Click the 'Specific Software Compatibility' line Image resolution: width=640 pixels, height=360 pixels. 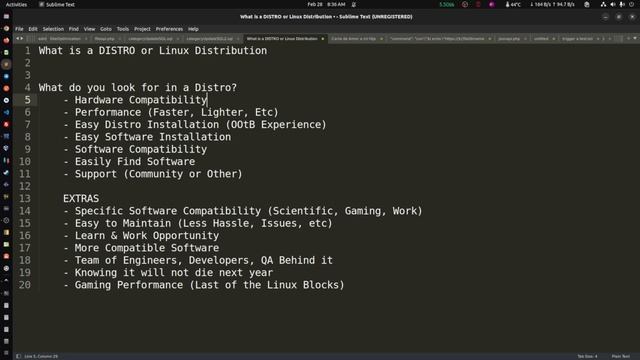click(x=243, y=211)
